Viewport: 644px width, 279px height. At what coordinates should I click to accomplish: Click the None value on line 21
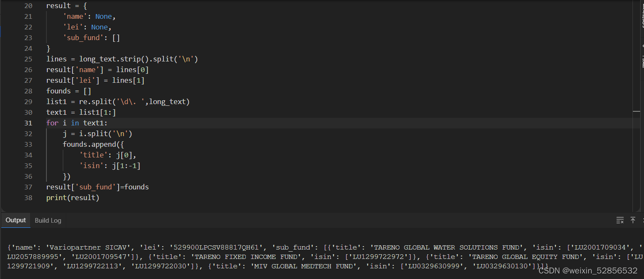(103, 16)
